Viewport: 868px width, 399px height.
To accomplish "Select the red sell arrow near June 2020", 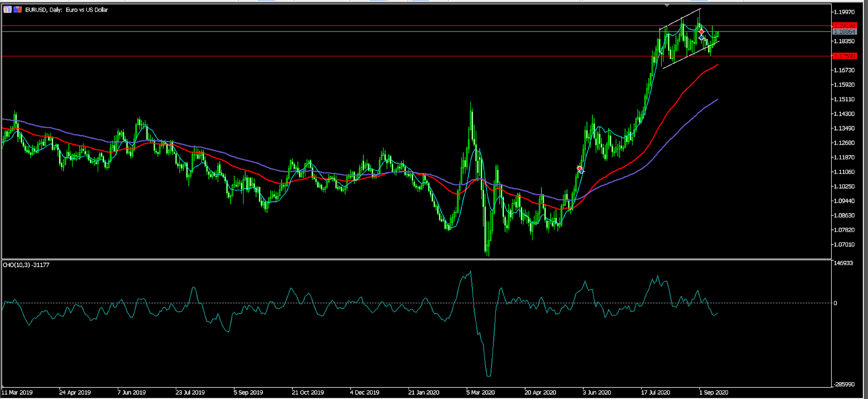I will (x=579, y=169).
